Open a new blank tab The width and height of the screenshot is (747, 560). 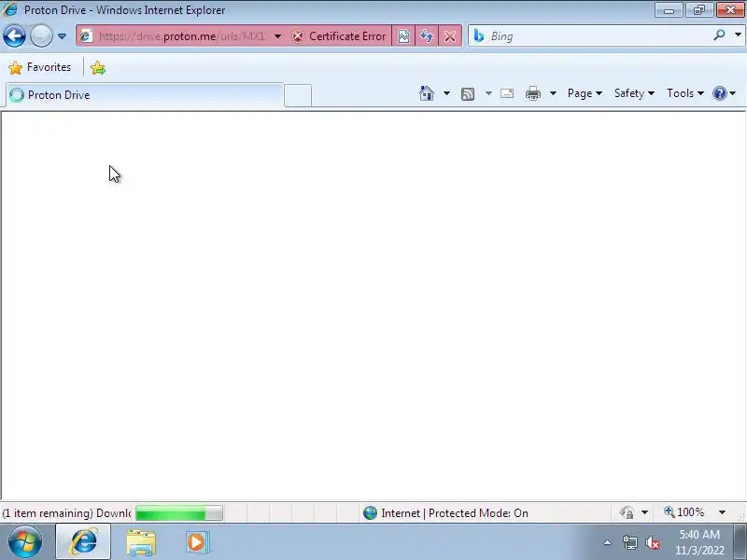click(x=298, y=96)
